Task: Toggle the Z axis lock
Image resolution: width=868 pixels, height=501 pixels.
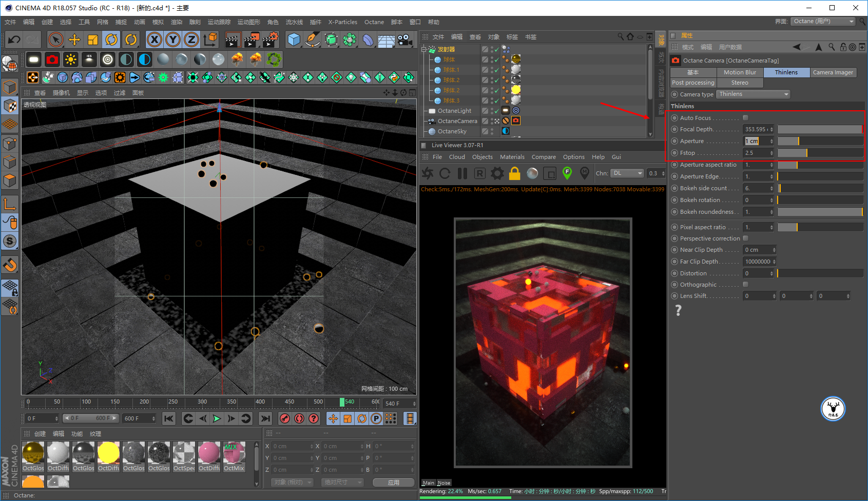Action: (191, 39)
